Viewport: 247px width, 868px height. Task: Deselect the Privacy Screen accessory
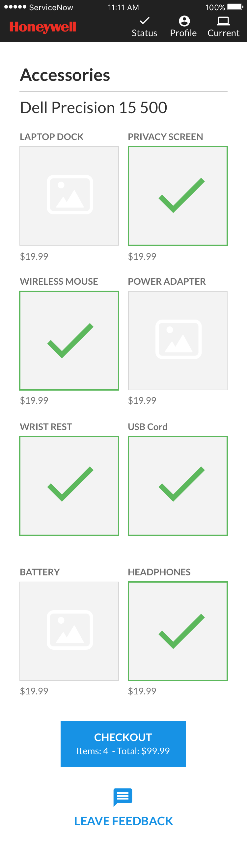point(178,196)
